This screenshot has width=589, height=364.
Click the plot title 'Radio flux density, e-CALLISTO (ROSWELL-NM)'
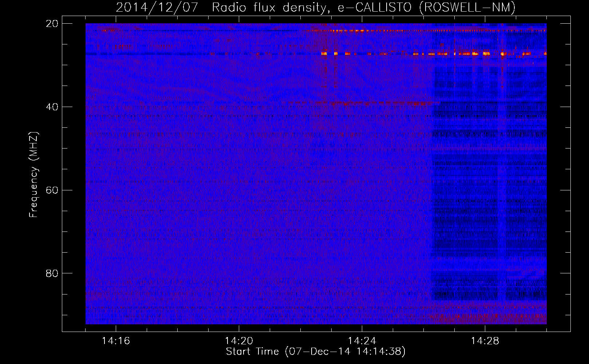[364, 7]
